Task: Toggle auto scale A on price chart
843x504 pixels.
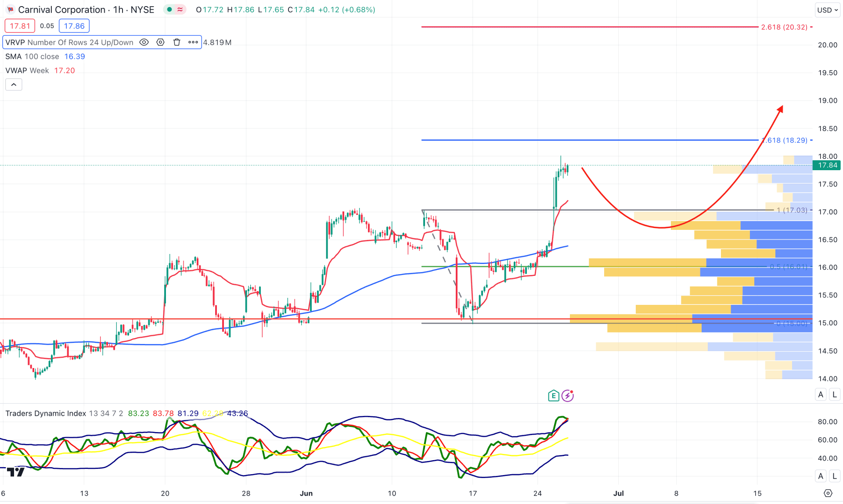Action: 821,394
